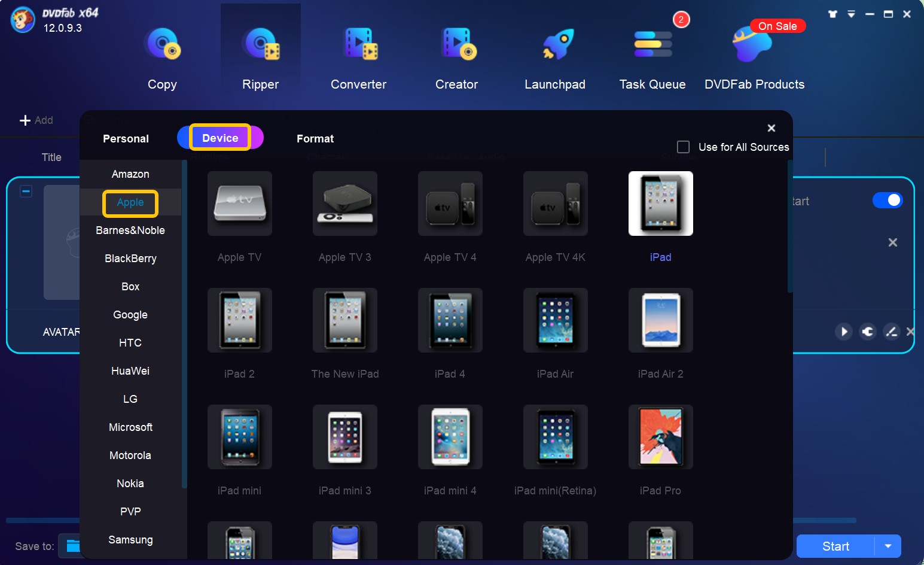This screenshot has width=924, height=565.
Task: Select Apple in the brand list
Action: tap(130, 202)
